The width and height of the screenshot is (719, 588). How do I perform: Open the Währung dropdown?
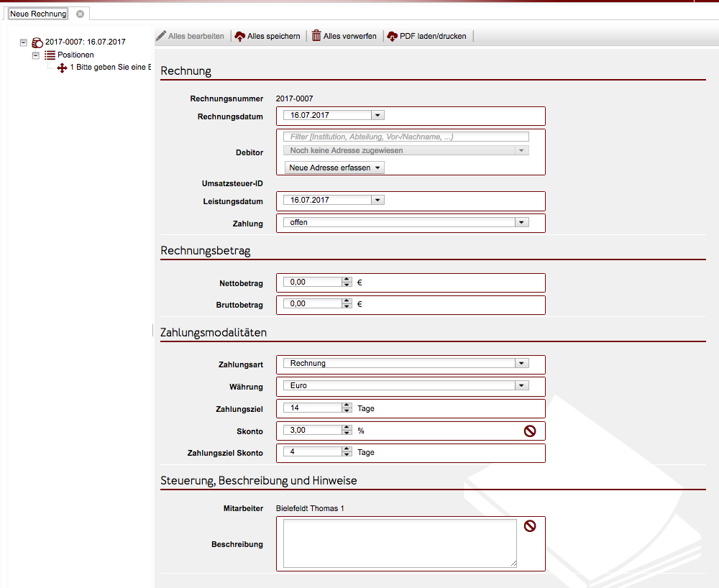[522, 386]
